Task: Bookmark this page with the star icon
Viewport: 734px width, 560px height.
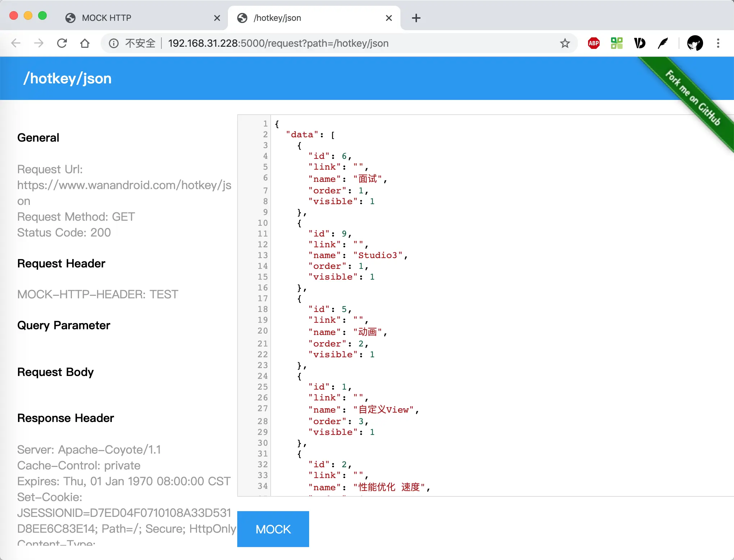Action: (x=565, y=43)
